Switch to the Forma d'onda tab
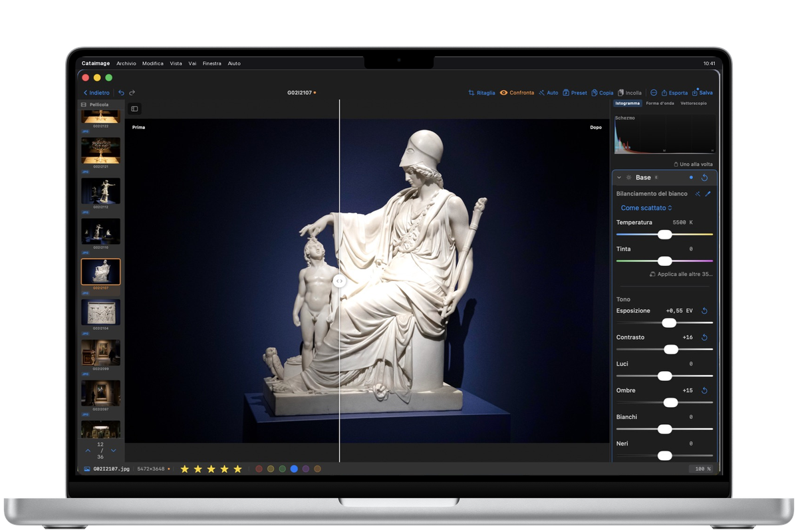The image size is (798, 532). (x=660, y=103)
